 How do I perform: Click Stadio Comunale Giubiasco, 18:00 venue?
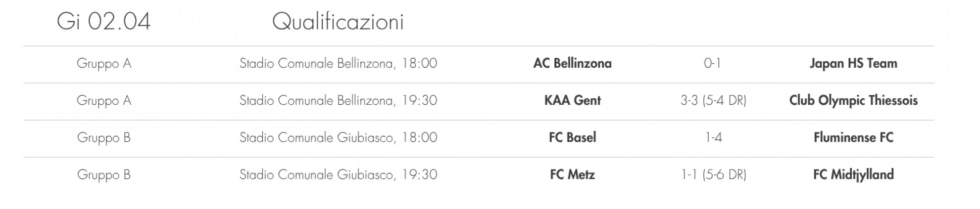pyautogui.click(x=338, y=137)
